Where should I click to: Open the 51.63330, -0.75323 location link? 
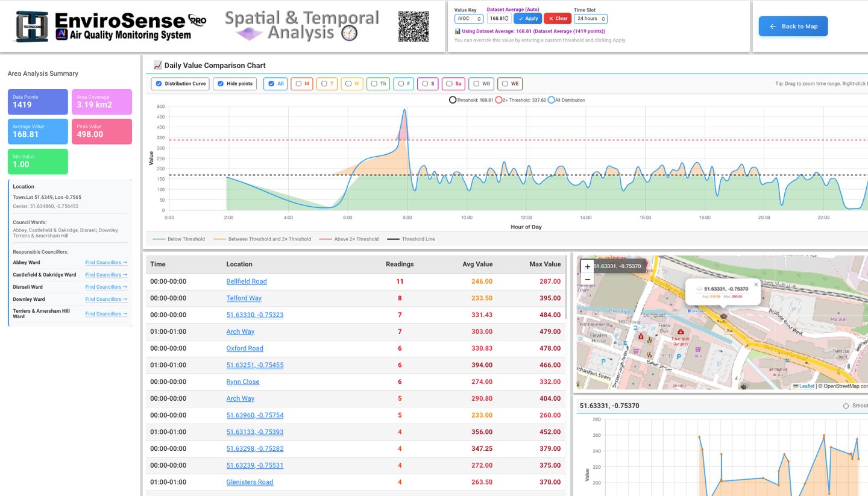255,315
